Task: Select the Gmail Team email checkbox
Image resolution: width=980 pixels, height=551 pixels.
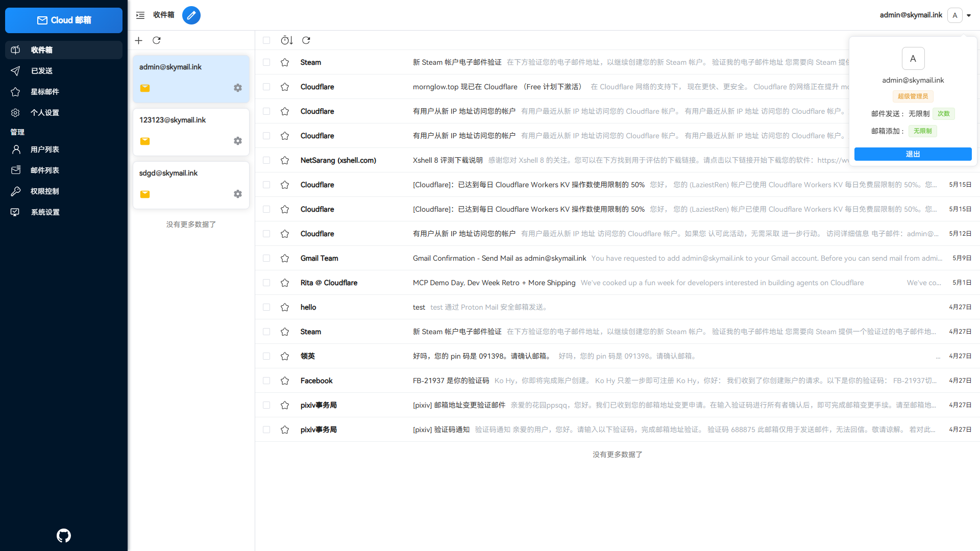Action: coord(266,258)
